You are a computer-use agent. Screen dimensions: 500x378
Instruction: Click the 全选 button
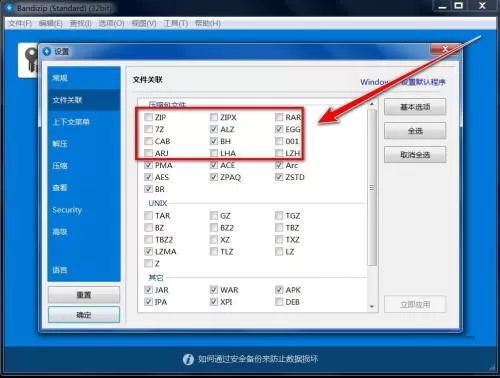(415, 131)
